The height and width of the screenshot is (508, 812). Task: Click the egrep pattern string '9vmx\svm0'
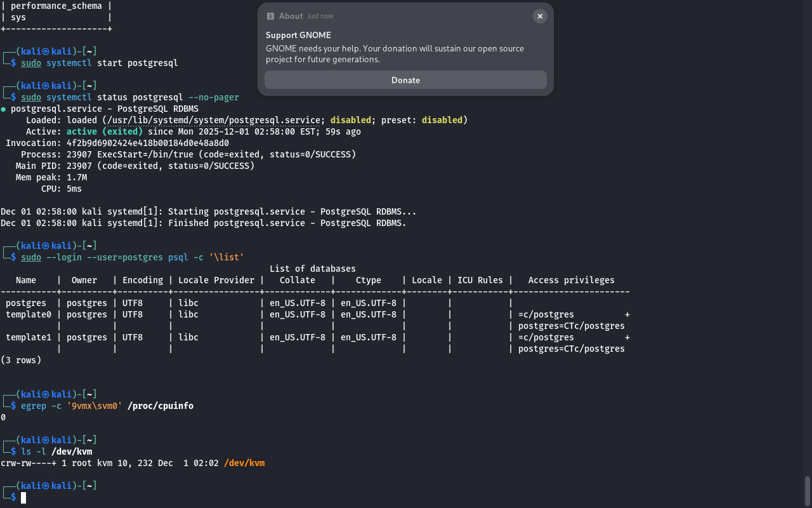click(x=95, y=406)
